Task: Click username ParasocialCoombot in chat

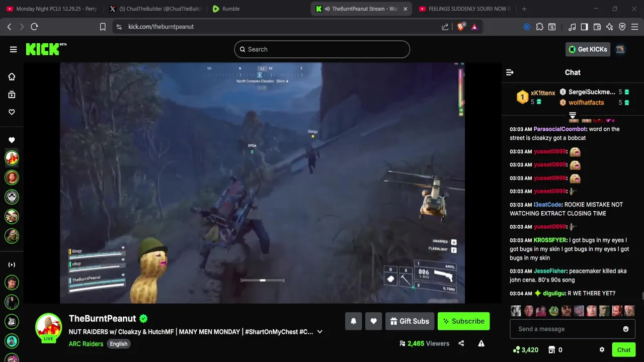Action: [x=560, y=129]
